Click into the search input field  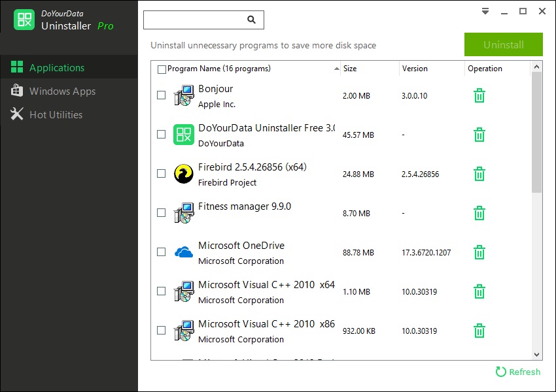(x=203, y=20)
